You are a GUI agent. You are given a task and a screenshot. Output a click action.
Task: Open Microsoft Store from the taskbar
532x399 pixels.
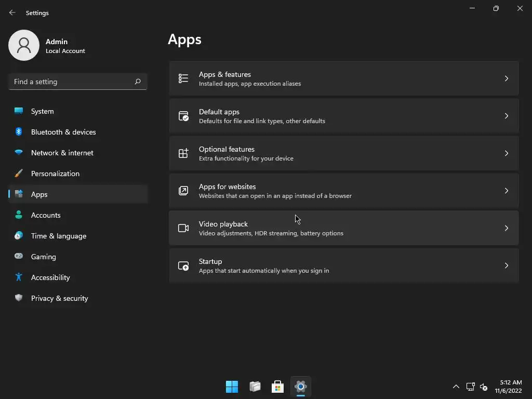coord(277,387)
